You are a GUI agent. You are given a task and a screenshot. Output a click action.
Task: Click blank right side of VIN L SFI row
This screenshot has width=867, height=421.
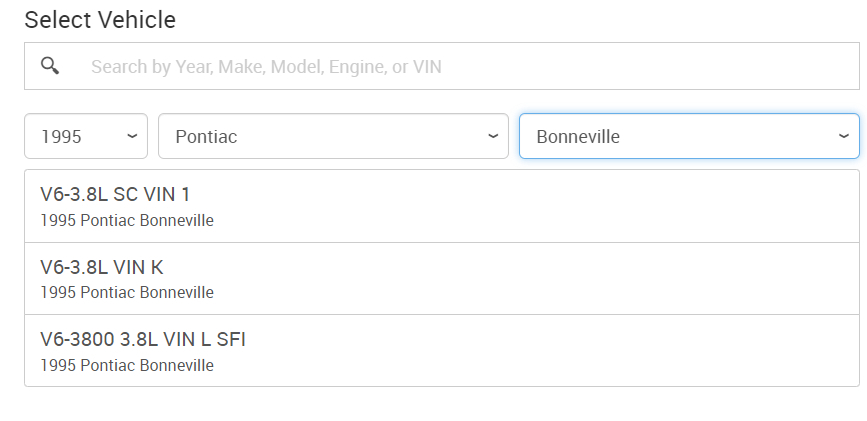pyautogui.click(x=650, y=351)
